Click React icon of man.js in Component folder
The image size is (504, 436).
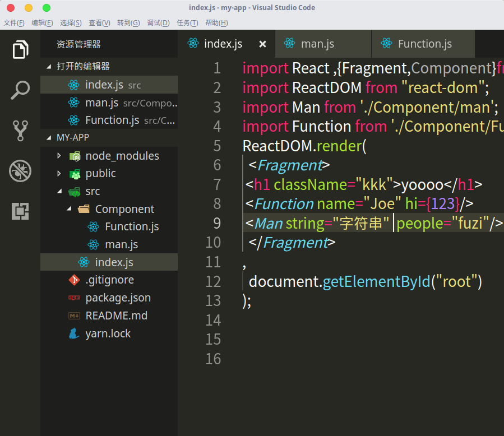click(93, 244)
